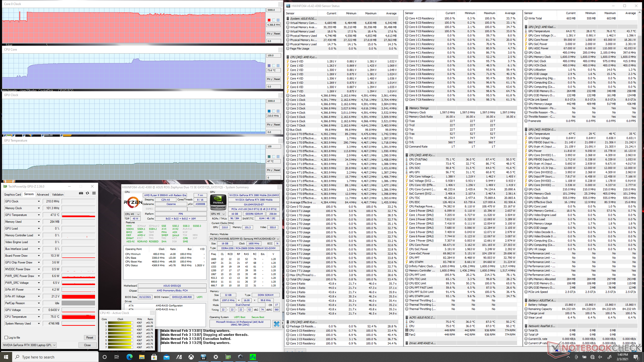Screen dimensions: 644x362
Task: Click Prime95 green taskbar icon
Action: click(253, 357)
